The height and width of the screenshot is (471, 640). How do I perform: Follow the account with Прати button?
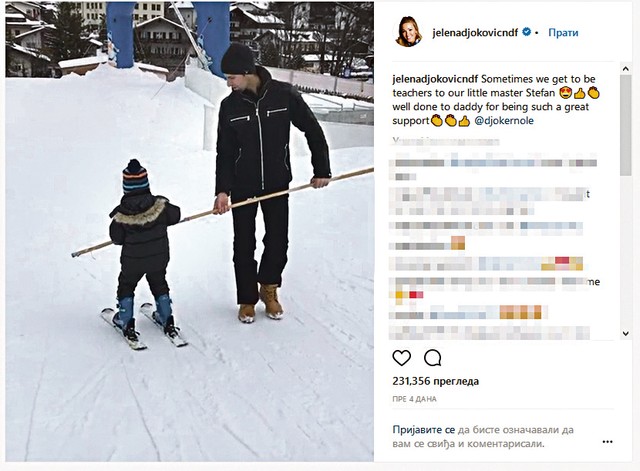(563, 32)
